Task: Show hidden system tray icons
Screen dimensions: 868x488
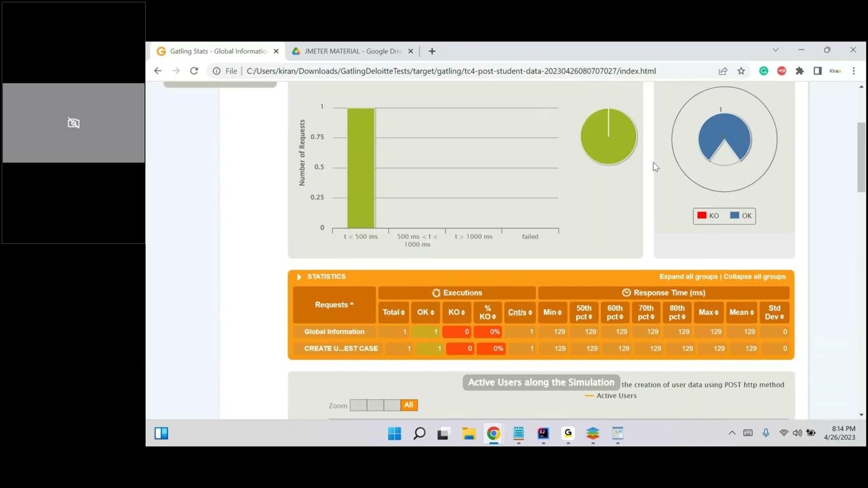Action: point(732,433)
